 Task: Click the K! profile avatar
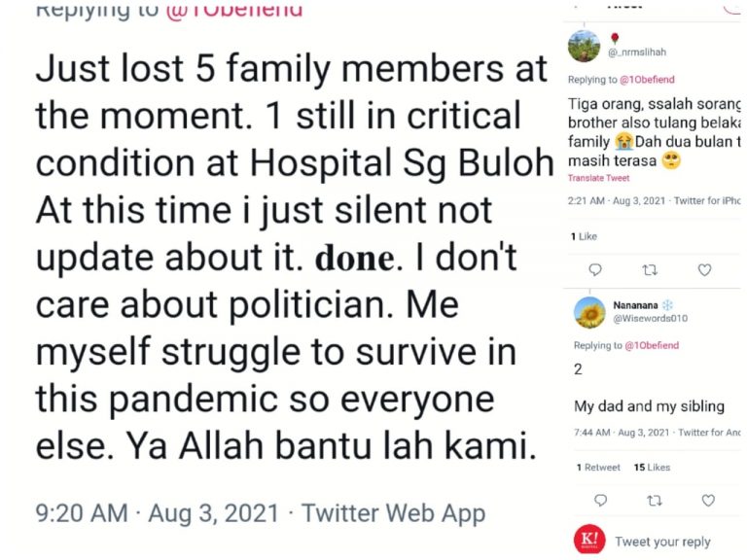590,540
